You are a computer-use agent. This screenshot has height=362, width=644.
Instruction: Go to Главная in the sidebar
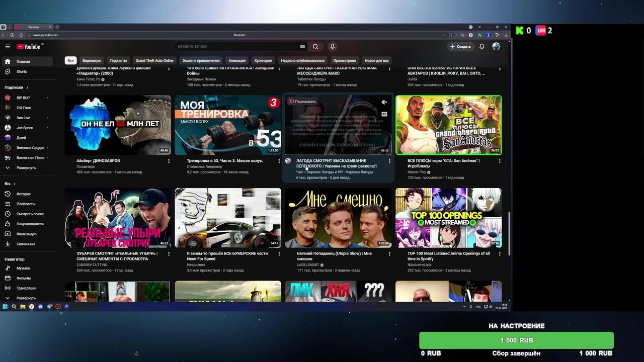pyautogui.click(x=26, y=61)
